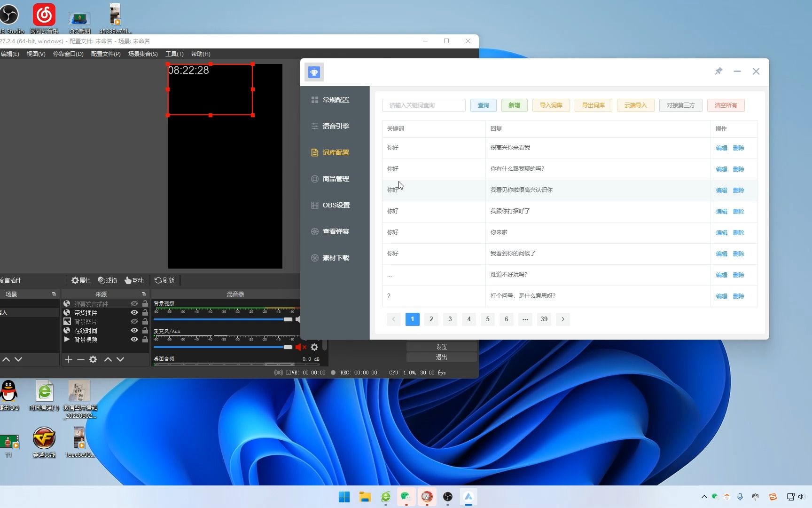812x508 pixels.
Task: Go to page 39 of the word list
Action: (x=544, y=319)
